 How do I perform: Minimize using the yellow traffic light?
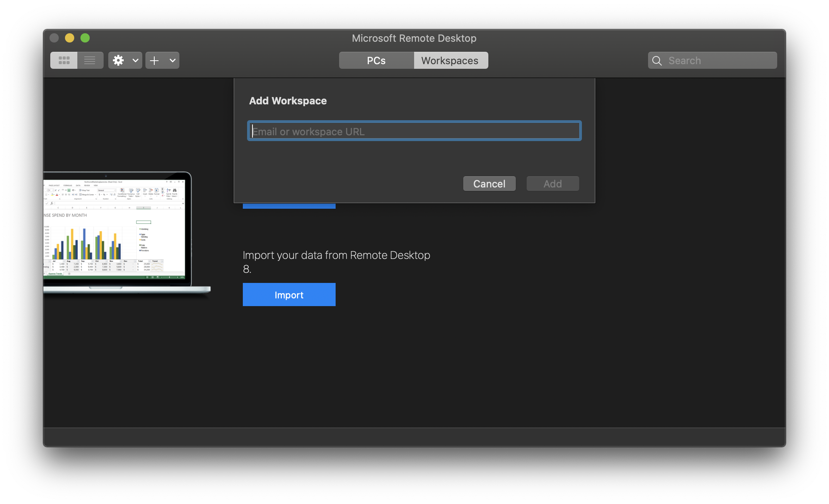70,38
